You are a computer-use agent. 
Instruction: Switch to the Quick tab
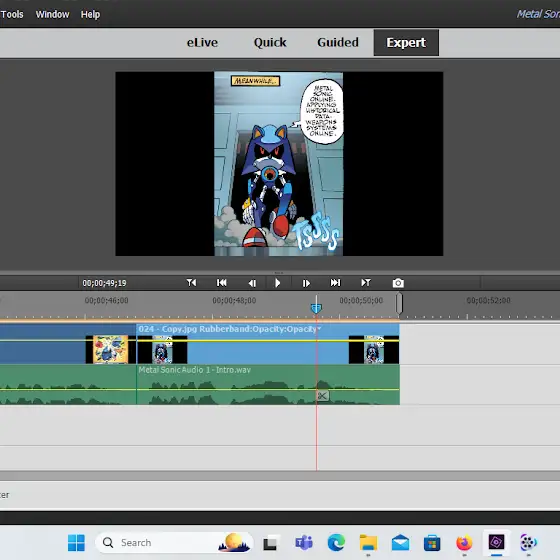[270, 42]
